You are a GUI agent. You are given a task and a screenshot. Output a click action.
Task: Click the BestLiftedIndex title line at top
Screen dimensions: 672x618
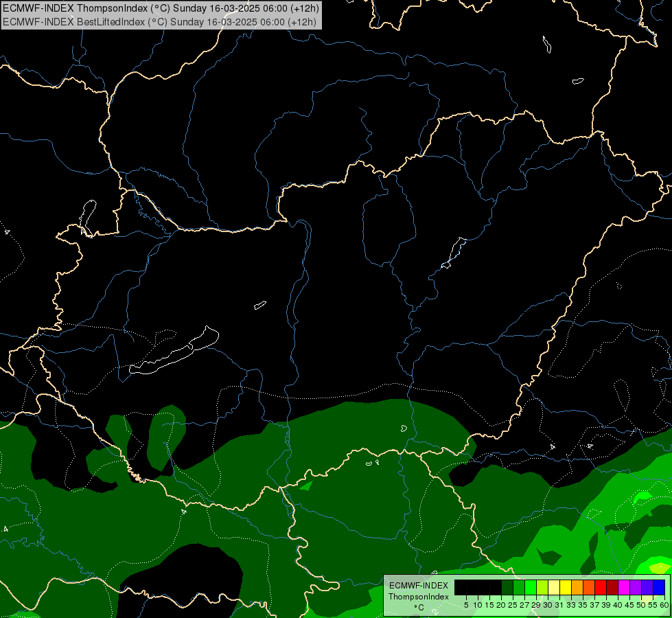coord(159,22)
